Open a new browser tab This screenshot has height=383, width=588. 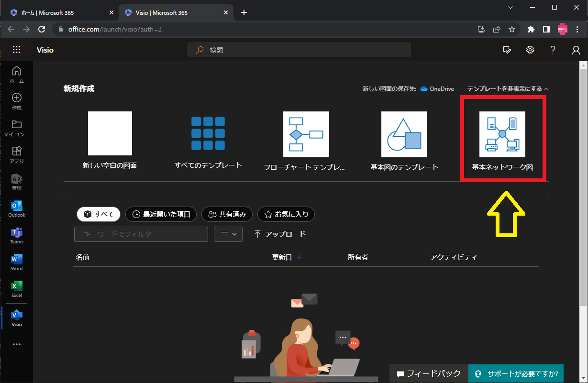(244, 13)
